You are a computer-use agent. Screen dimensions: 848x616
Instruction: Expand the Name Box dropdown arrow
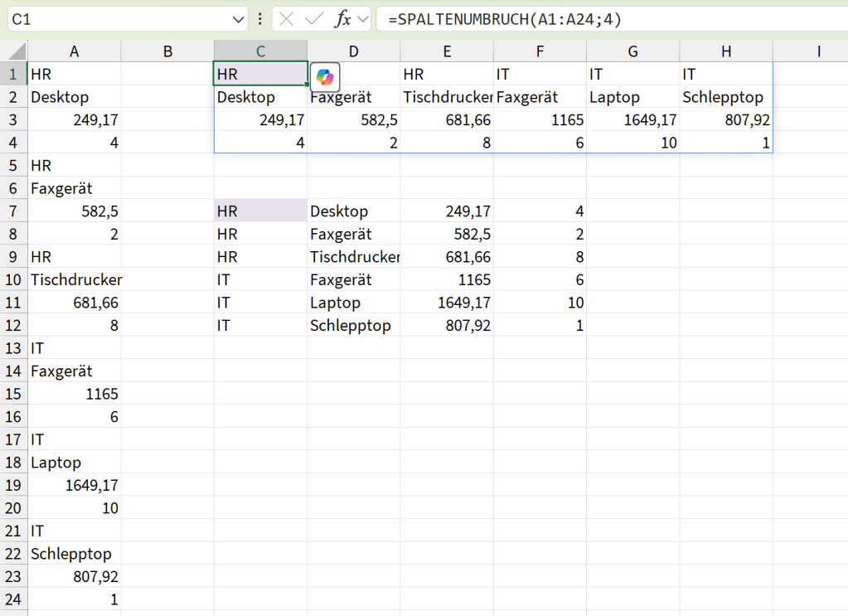tap(239, 19)
